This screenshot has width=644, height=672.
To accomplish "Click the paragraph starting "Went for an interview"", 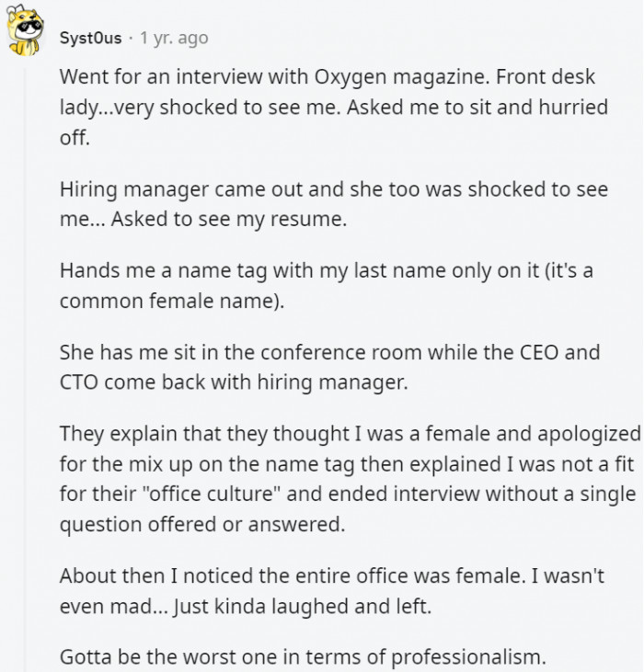I will (x=334, y=106).
